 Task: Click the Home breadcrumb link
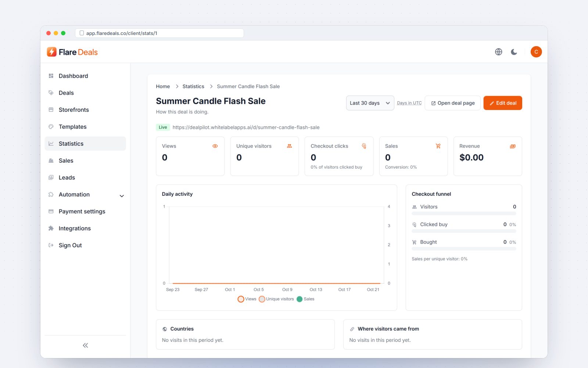(x=163, y=86)
